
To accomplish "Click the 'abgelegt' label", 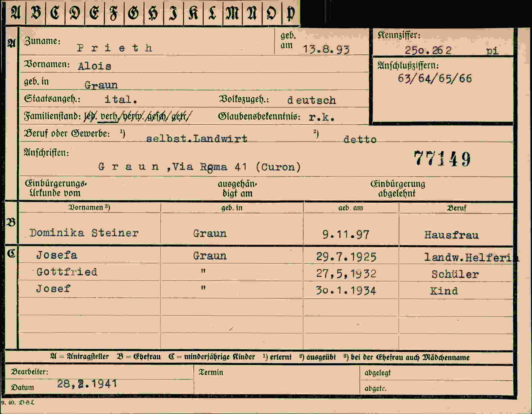I will 377,373.
